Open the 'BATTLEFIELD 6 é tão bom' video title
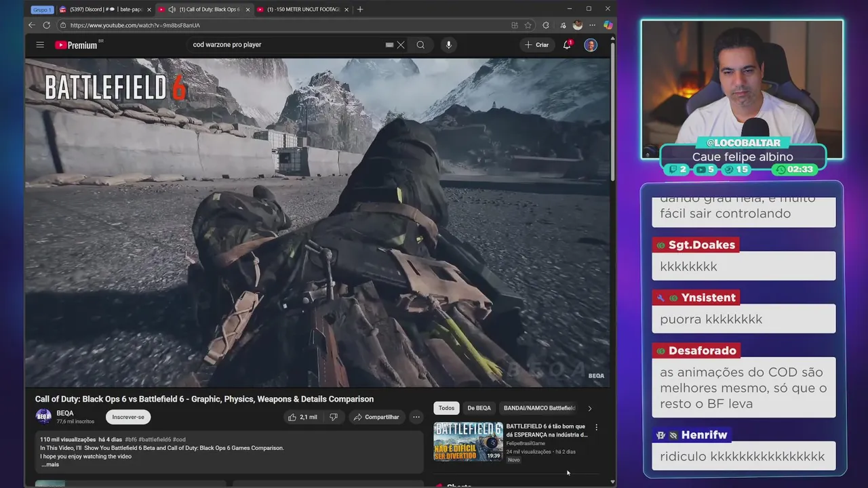Viewport: 868px width, 488px height. tap(547, 430)
